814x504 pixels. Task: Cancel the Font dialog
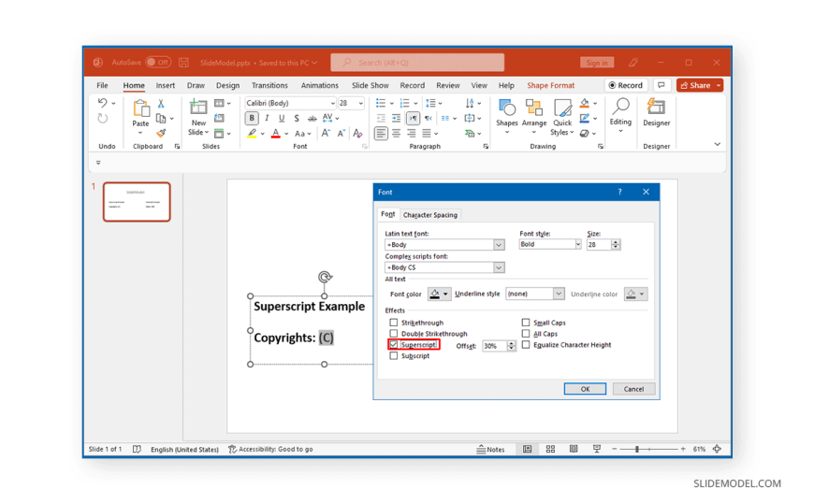click(633, 389)
